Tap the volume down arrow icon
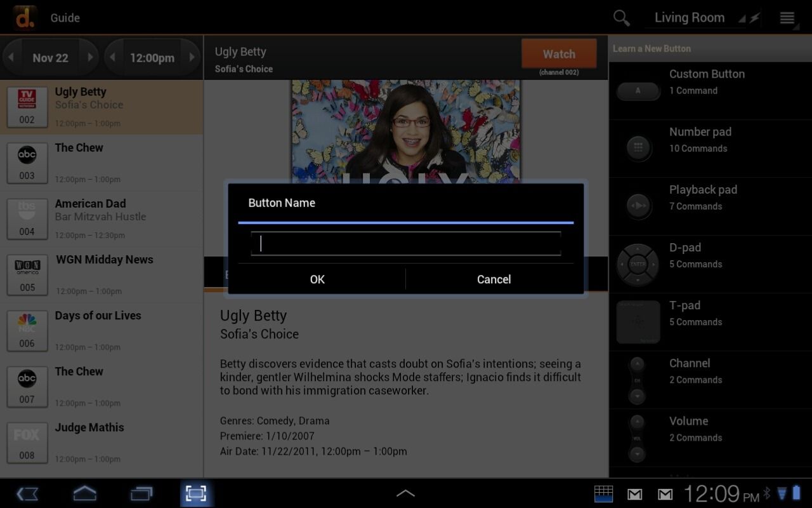The height and width of the screenshot is (508, 812). coord(636,452)
